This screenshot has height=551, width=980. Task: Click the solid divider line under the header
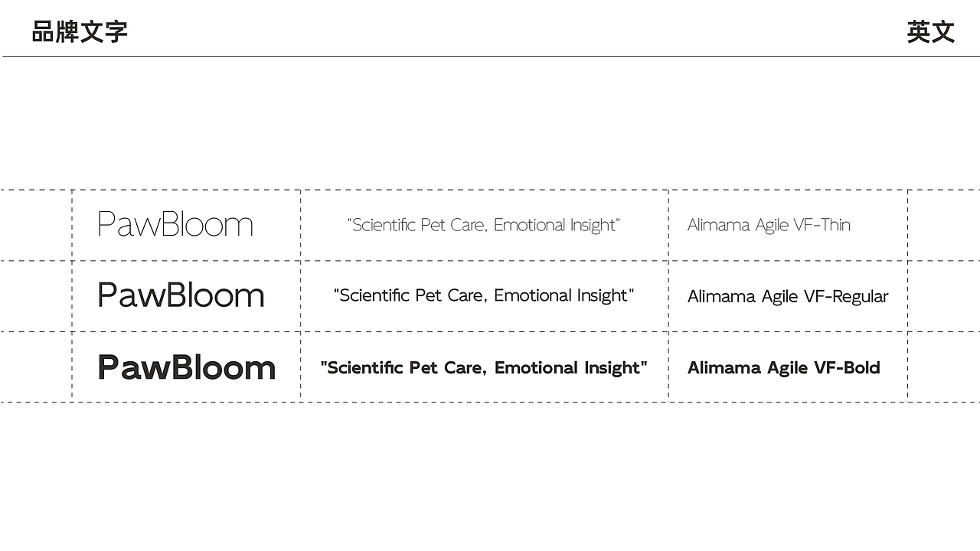pyautogui.click(x=490, y=56)
